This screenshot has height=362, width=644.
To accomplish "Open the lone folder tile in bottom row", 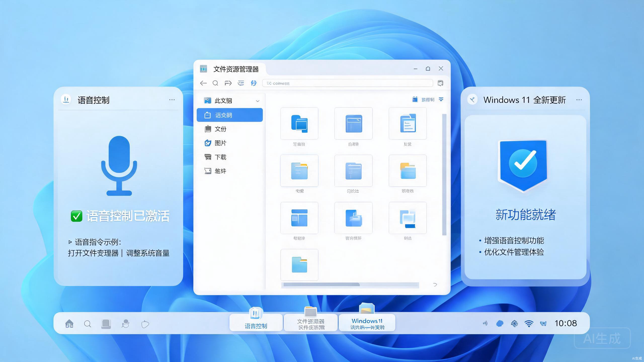I will click(299, 265).
